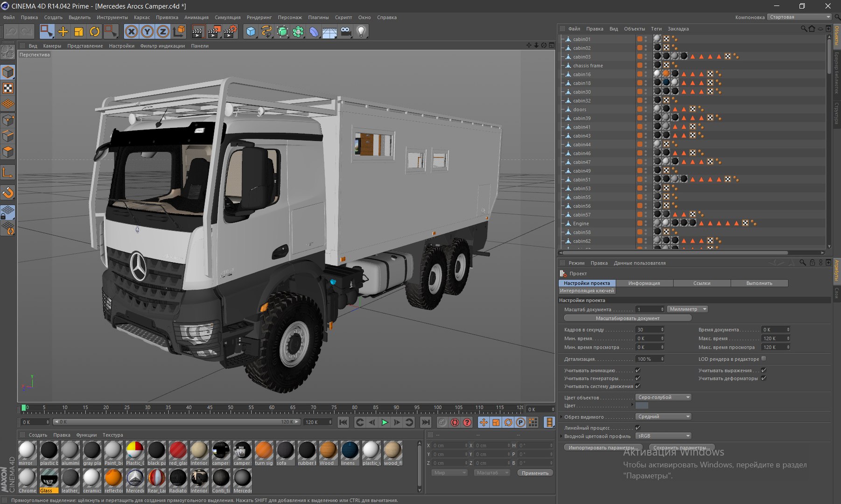841x504 pixels.
Task: Add a light bulb object
Action: click(361, 31)
